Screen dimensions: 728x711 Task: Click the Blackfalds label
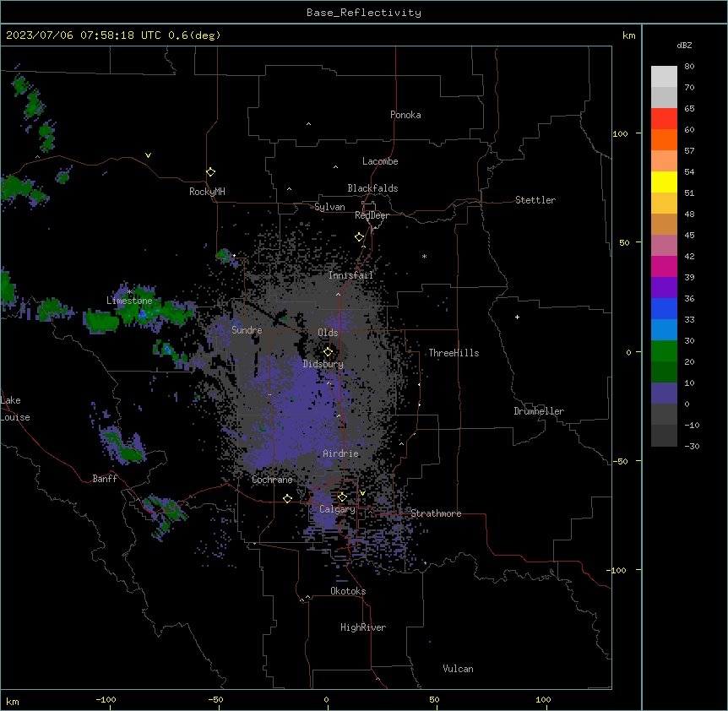[372, 188]
